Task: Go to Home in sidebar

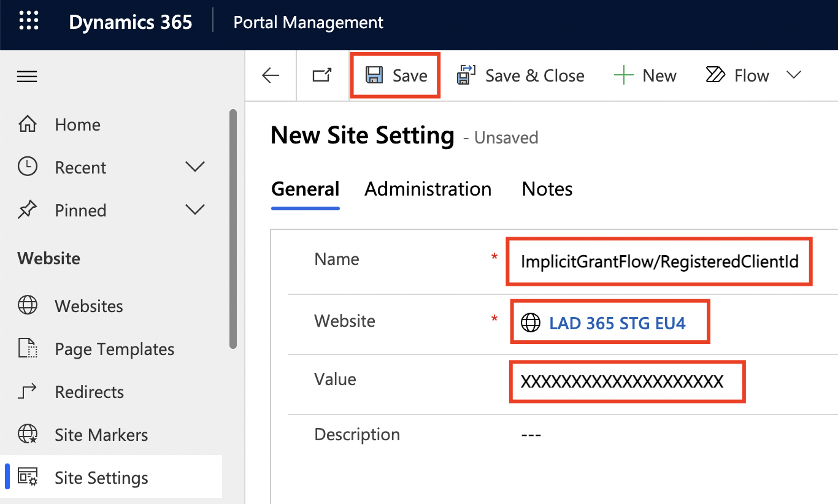Action: (77, 124)
